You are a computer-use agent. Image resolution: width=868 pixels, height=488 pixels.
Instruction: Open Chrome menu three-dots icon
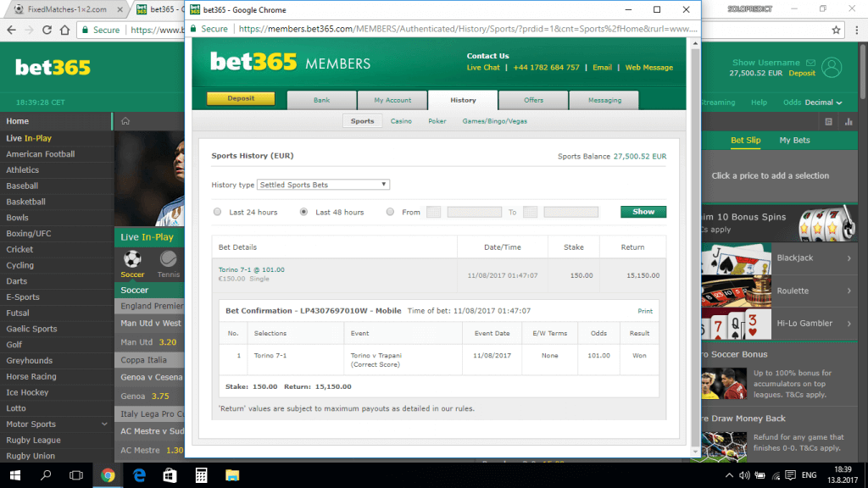click(x=857, y=30)
